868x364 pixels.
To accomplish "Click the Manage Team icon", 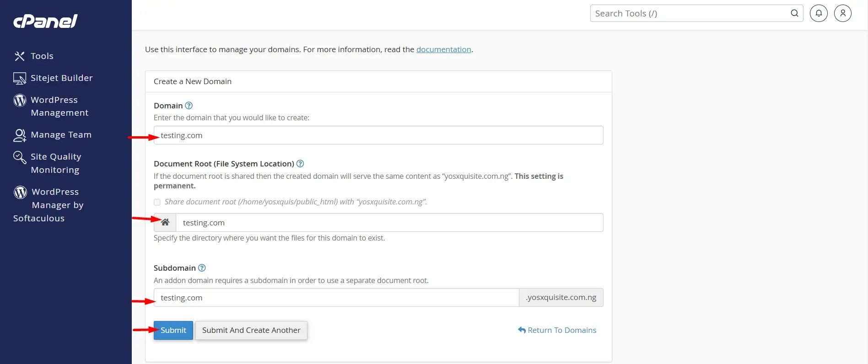I will click(x=20, y=135).
